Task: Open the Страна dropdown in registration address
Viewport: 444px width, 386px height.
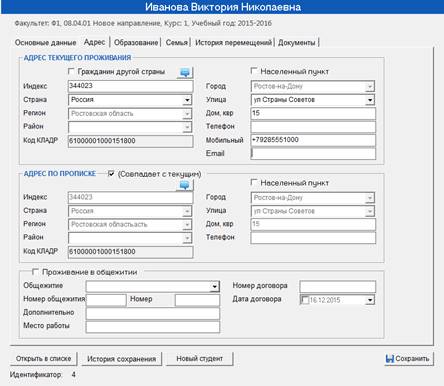Action: [x=187, y=211]
